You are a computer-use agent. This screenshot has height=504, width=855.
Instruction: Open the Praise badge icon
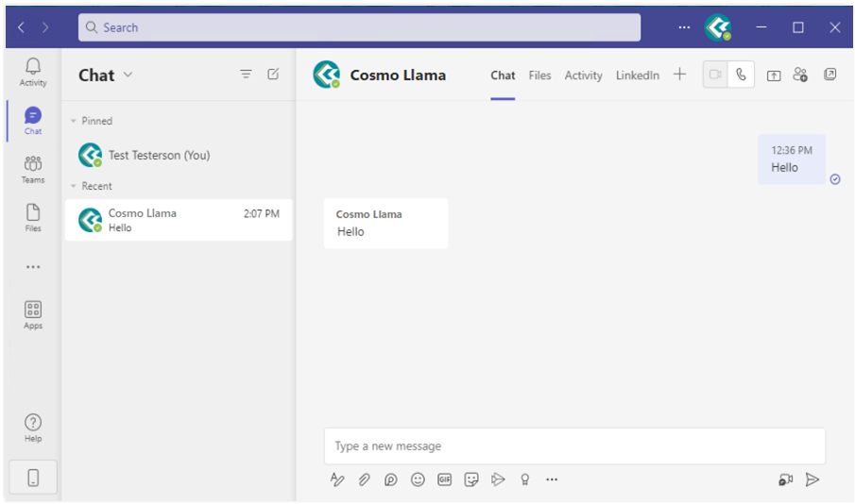tap(524, 479)
